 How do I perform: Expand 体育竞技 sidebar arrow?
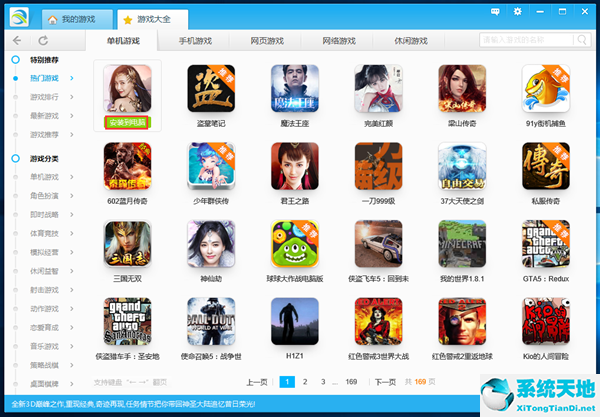(72, 233)
